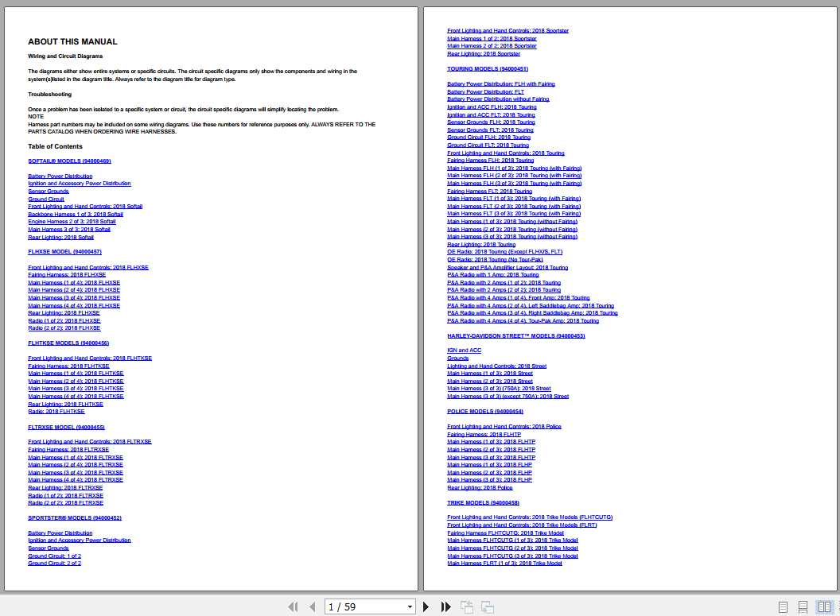Open Battery Power Distribution under Softail
Image resolution: width=840 pixels, height=616 pixels.
[60, 176]
